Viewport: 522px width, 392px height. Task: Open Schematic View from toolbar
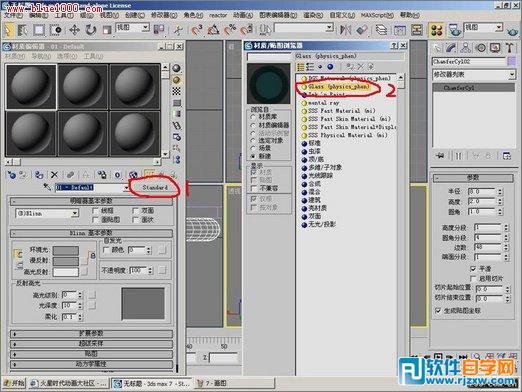pyautogui.click(x=417, y=30)
